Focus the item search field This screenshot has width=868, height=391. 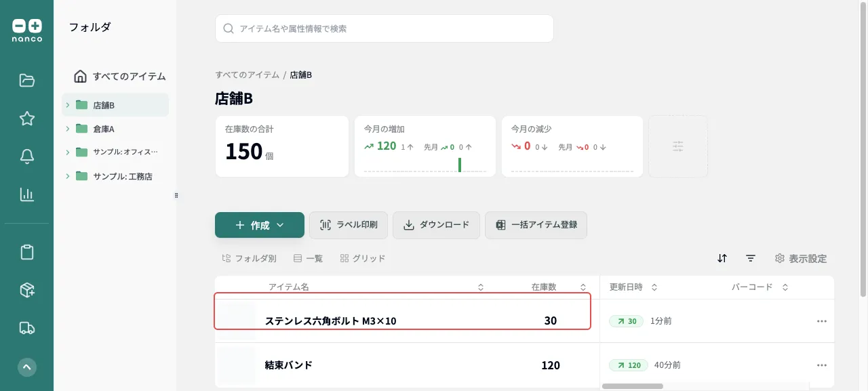click(x=384, y=28)
